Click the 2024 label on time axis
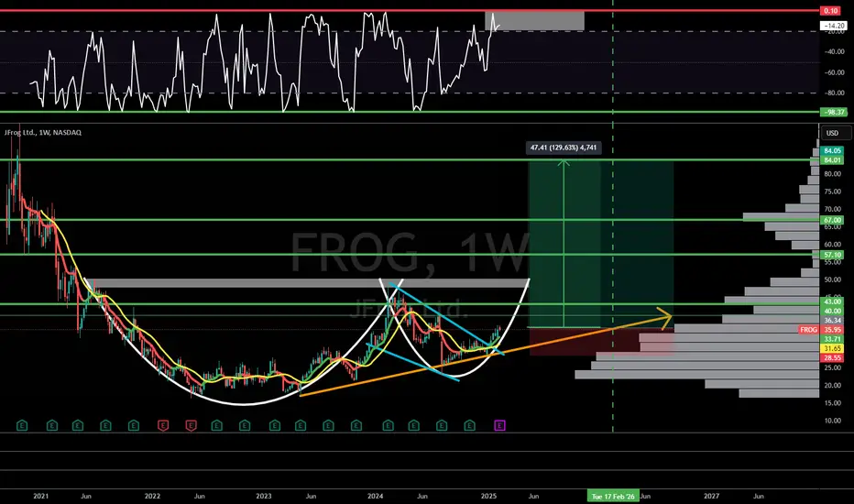Viewport: 854px width, 504px height. pyautogui.click(x=376, y=497)
